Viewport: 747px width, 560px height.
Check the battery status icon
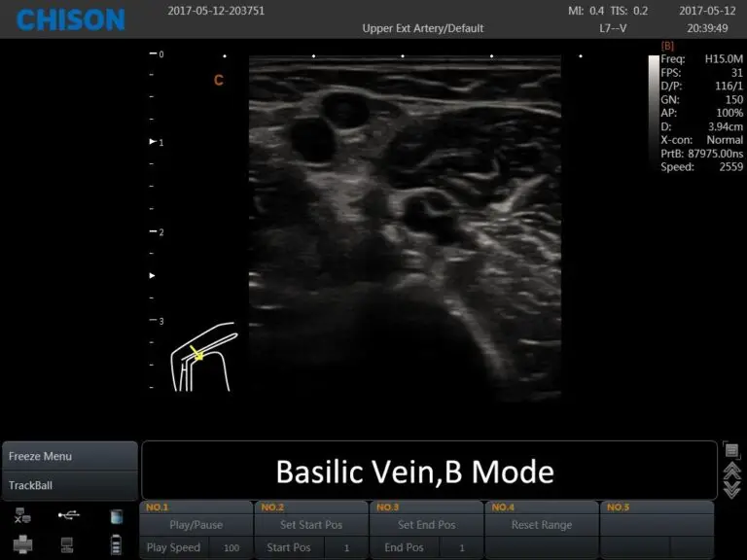click(x=117, y=543)
